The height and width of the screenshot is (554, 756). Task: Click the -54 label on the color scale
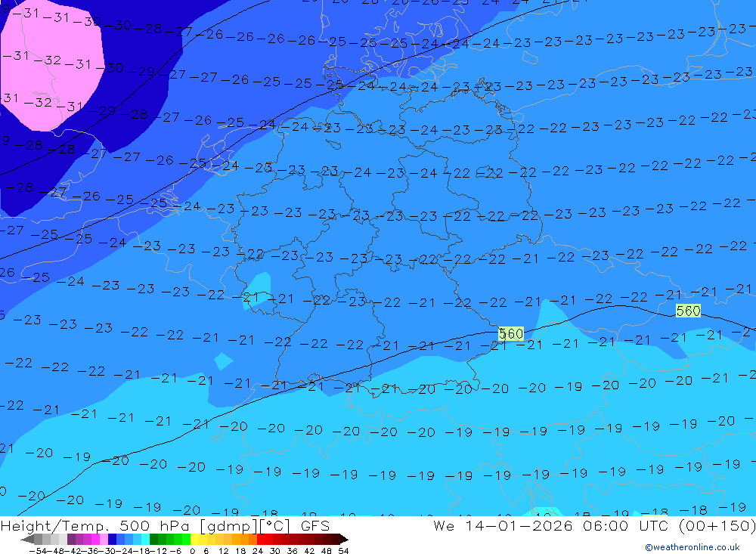coord(39,551)
